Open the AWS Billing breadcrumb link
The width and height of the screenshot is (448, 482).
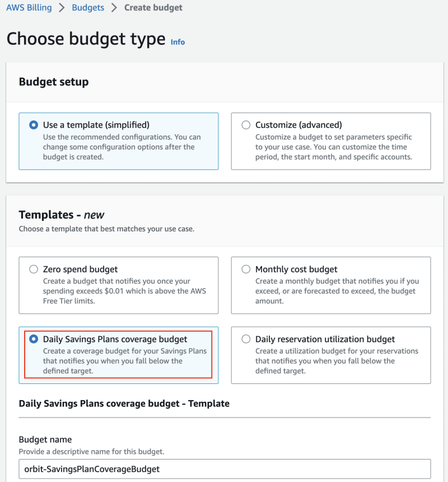(x=29, y=7)
